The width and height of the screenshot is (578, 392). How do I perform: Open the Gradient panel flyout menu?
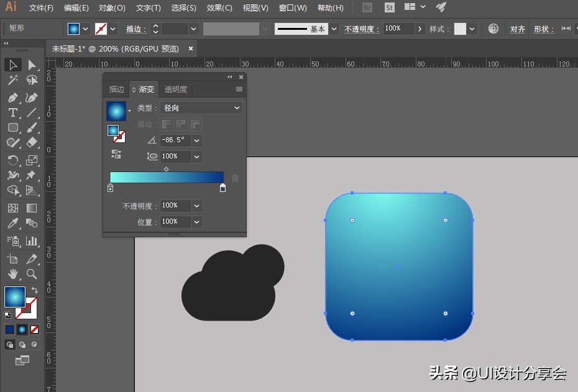pyautogui.click(x=239, y=89)
